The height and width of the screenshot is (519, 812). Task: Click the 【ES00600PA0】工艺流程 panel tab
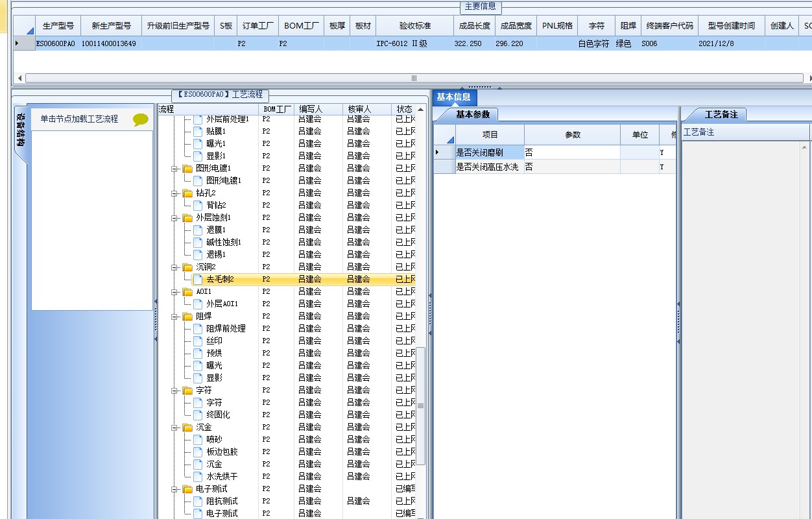point(220,95)
